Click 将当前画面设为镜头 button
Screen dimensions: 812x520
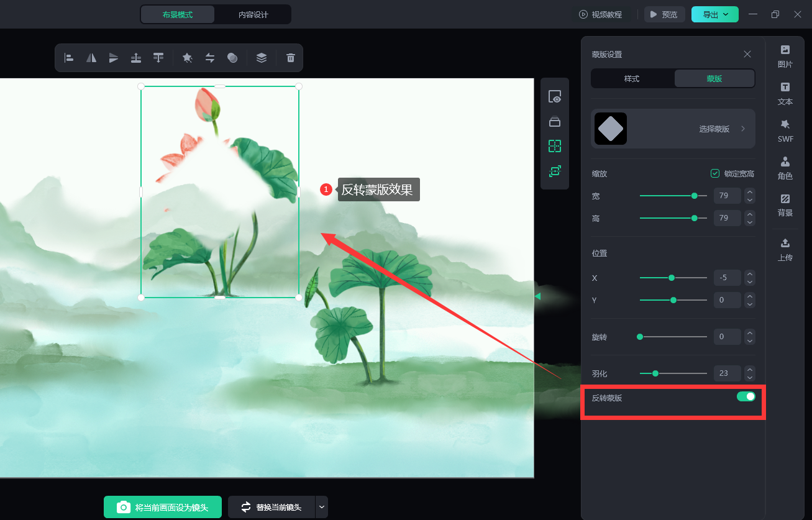(163, 507)
